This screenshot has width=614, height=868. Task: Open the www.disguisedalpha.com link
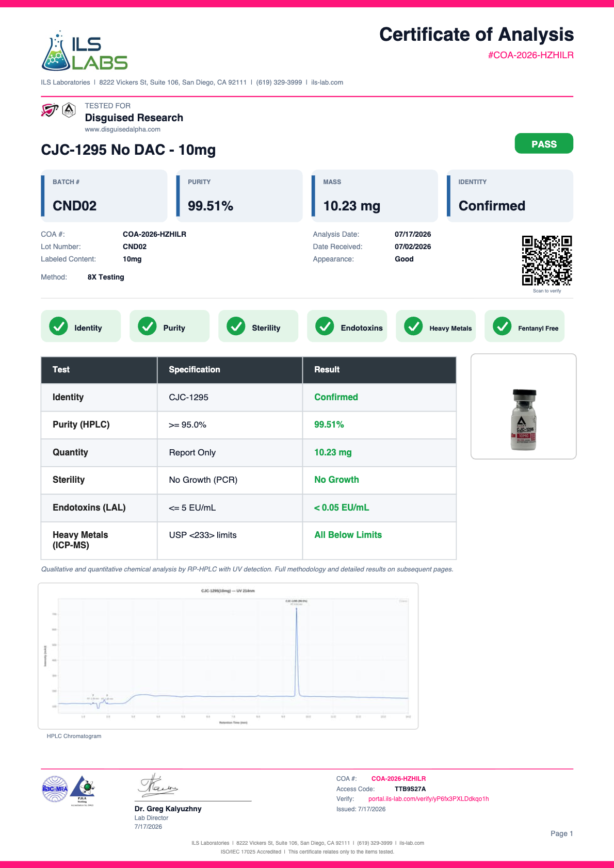click(x=123, y=129)
